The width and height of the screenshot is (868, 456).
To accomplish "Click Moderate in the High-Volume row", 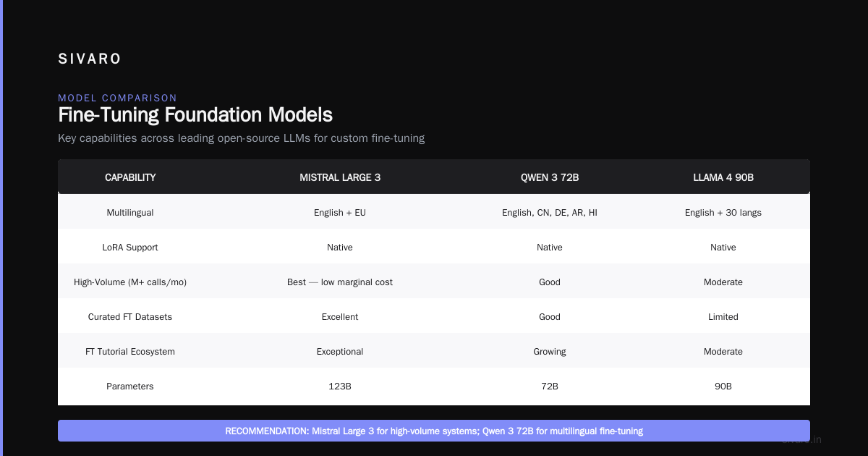I will coord(723,282).
